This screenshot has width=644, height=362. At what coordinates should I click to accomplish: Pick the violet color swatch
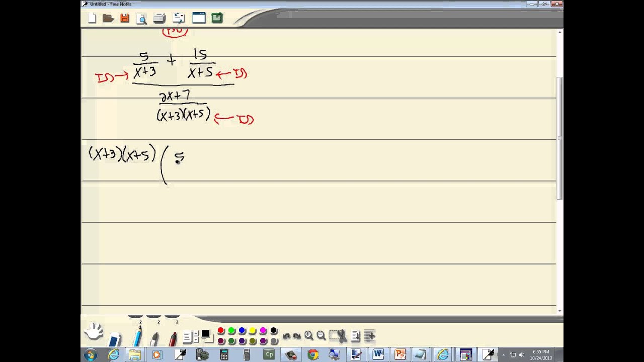point(263,341)
